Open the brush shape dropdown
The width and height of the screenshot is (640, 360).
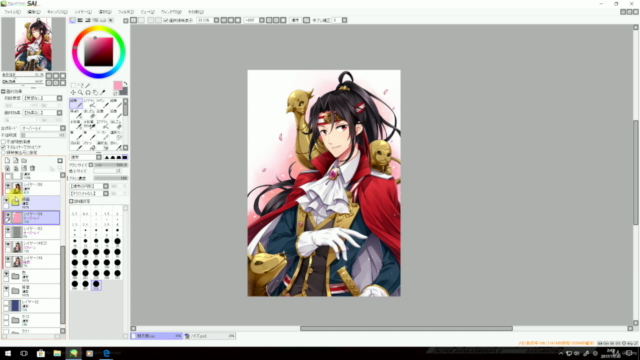point(106,186)
